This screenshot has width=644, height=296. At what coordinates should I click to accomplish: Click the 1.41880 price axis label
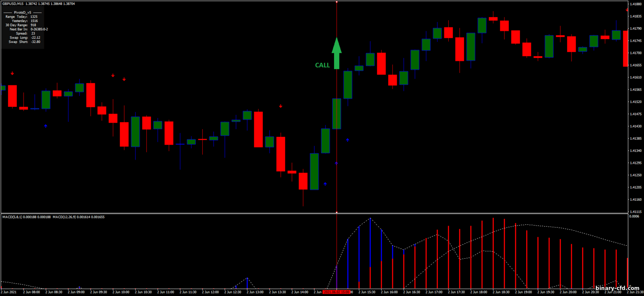click(635, 4)
